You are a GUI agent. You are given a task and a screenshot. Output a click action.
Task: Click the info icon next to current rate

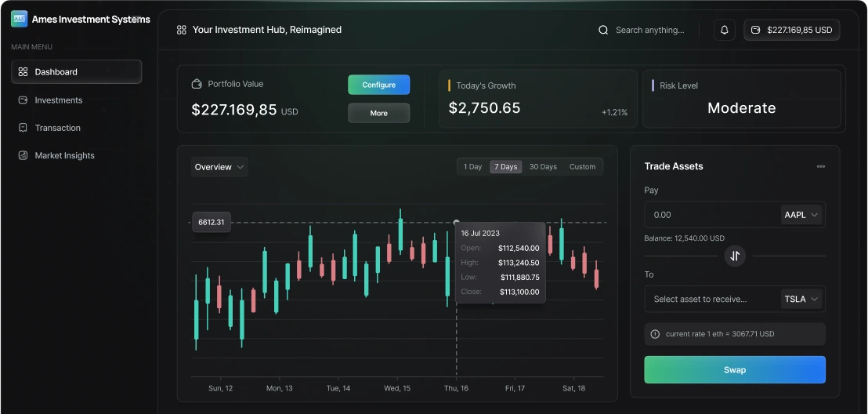[656, 334]
